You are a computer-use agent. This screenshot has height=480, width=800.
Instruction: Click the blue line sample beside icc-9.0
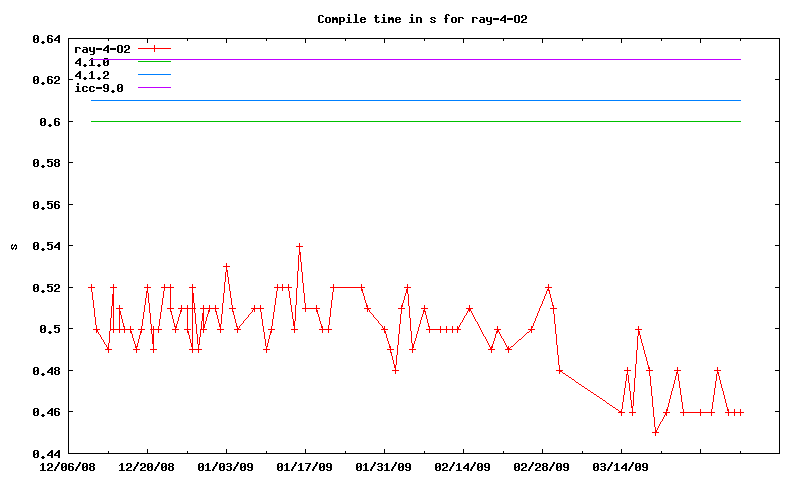(x=155, y=88)
